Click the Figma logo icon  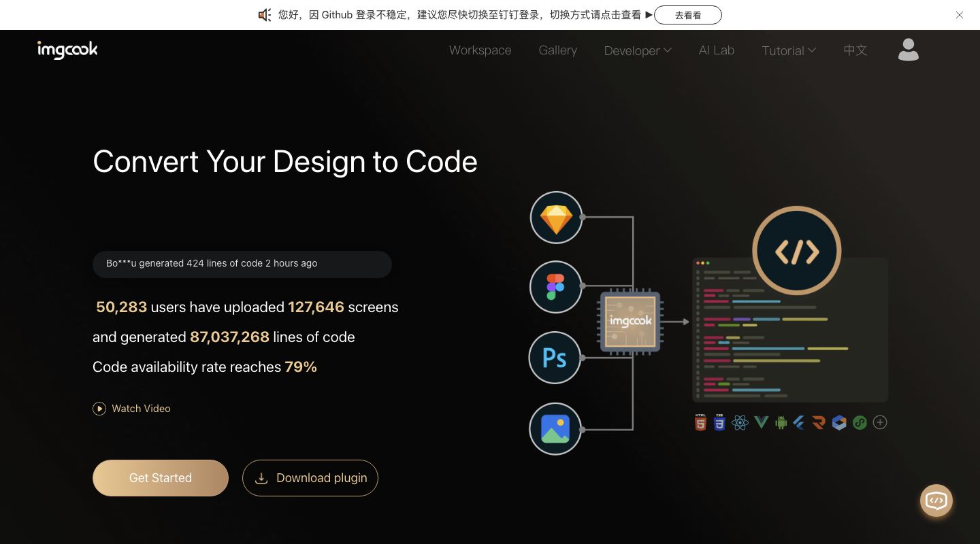556,287
